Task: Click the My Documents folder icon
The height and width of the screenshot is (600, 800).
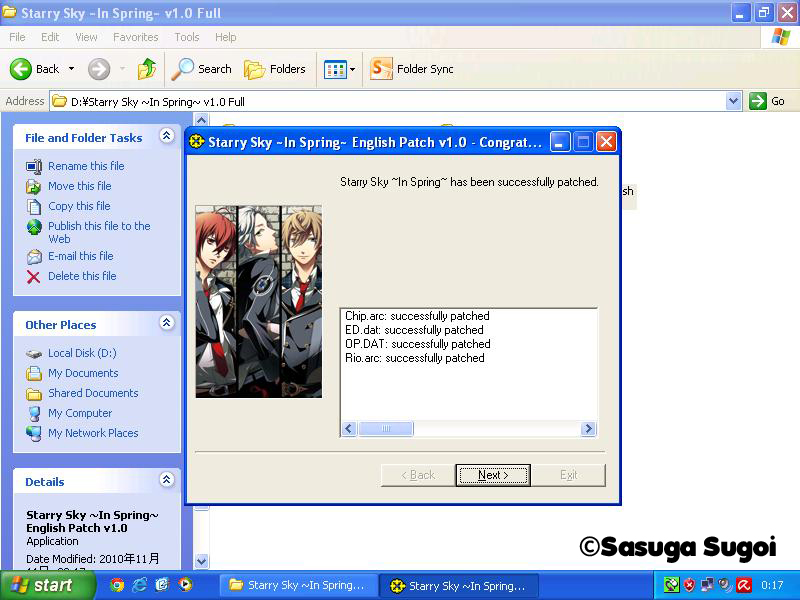Action: pos(34,373)
